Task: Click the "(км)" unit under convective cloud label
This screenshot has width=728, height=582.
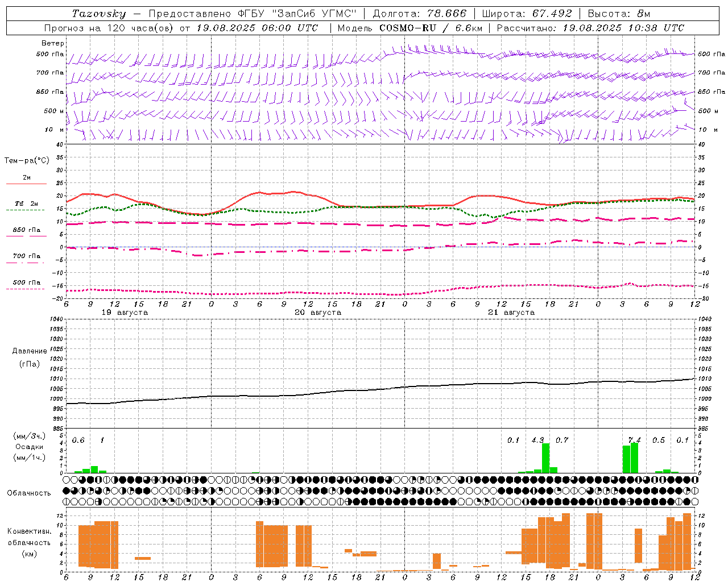Action: (x=30, y=554)
